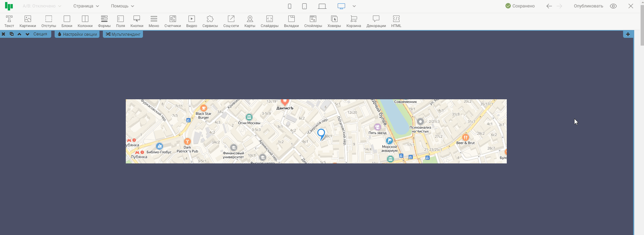Select the Текст tool icon
Viewport: 644px width, 235px height.
(x=9, y=21)
